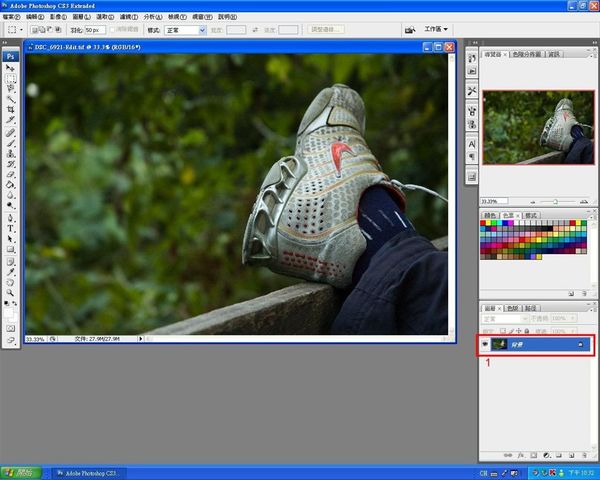600x480 pixels.
Task: Click the delete layer trash icon
Action: pyautogui.click(x=584, y=456)
